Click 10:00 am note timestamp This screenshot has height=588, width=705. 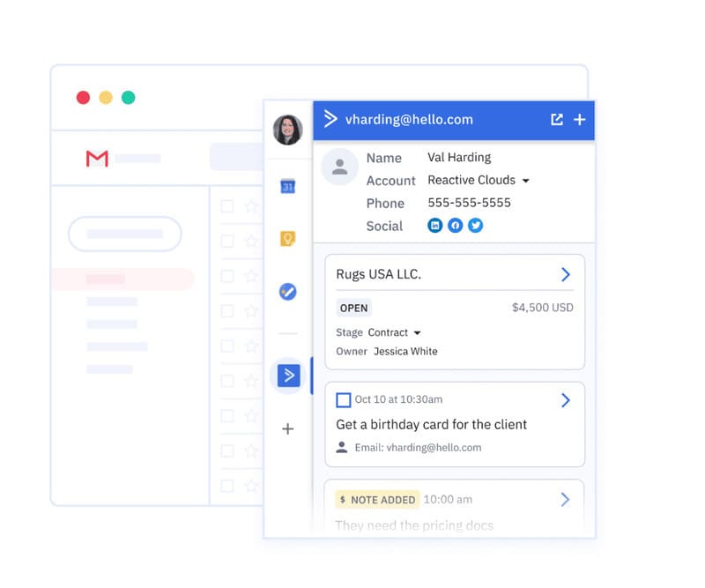pyautogui.click(x=448, y=499)
